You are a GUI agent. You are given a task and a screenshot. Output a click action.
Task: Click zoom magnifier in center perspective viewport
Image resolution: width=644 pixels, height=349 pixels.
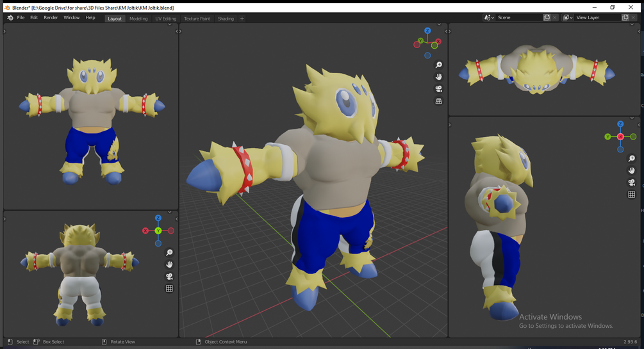(439, 65)
